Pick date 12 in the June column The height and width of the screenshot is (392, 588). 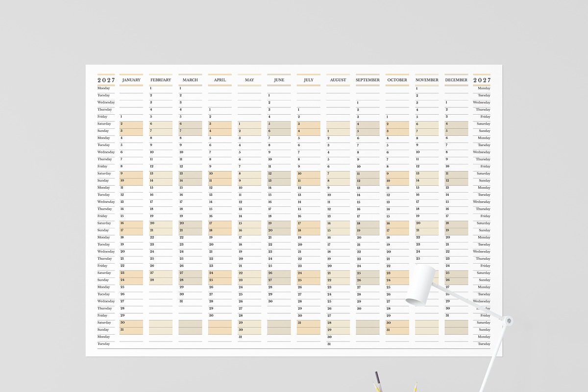(x=270, y=173)
